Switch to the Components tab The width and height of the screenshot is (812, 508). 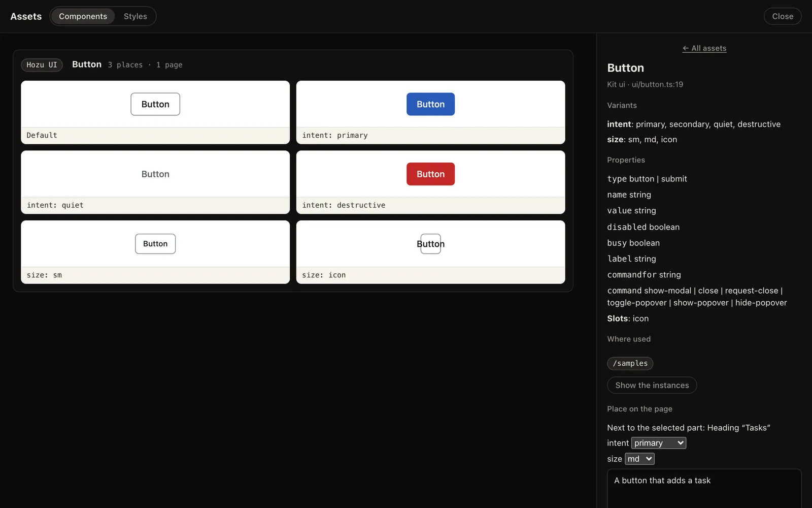[x=83, y=16]
